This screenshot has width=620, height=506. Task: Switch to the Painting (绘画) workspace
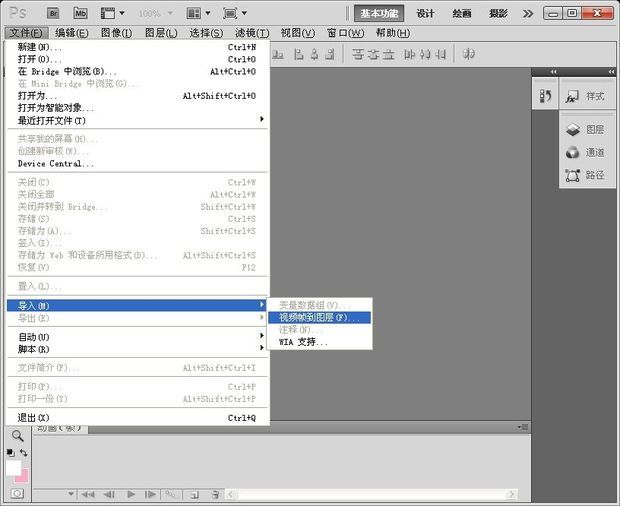click(x=462, y=14)
